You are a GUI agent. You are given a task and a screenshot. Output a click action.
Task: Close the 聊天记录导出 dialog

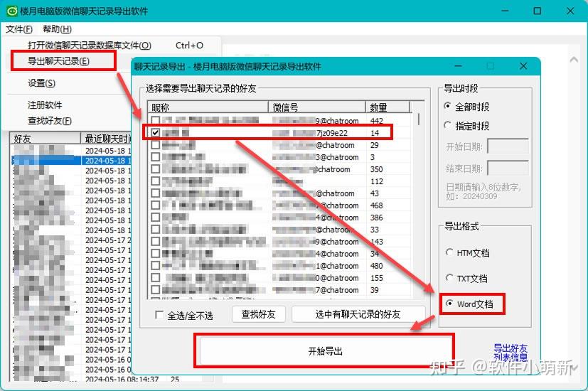pos(523,66)
